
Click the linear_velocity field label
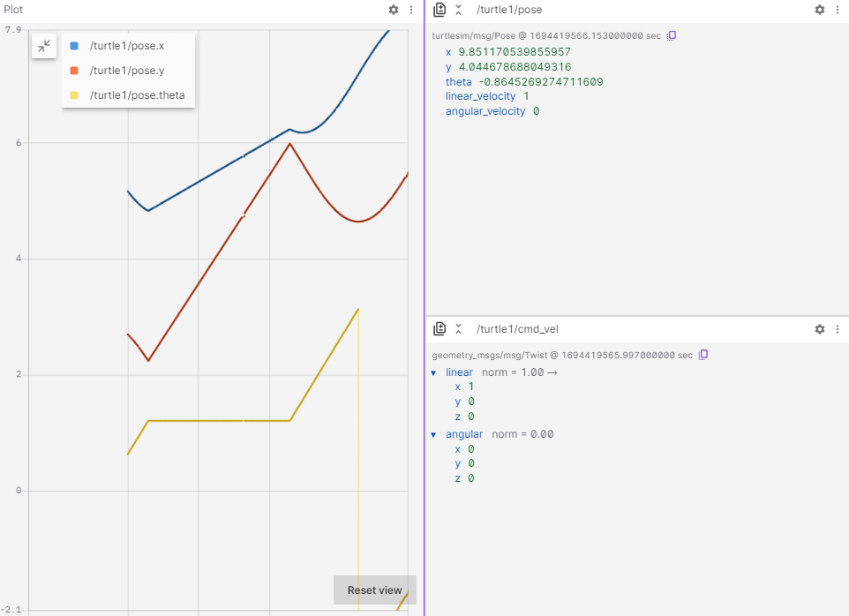tap(480, 96)
